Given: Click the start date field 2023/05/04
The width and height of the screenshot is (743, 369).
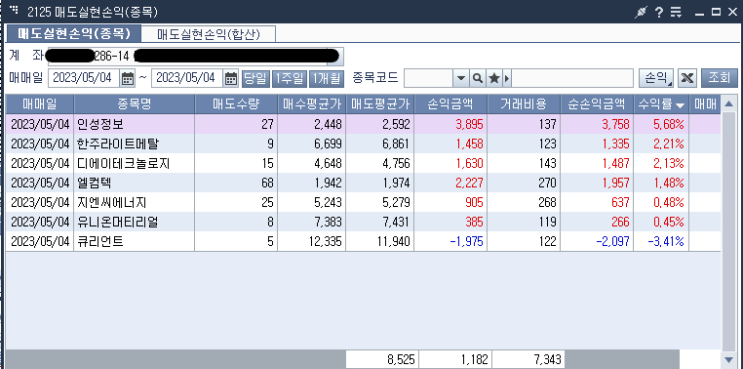Looking at the screenshot, I should 84,78.
